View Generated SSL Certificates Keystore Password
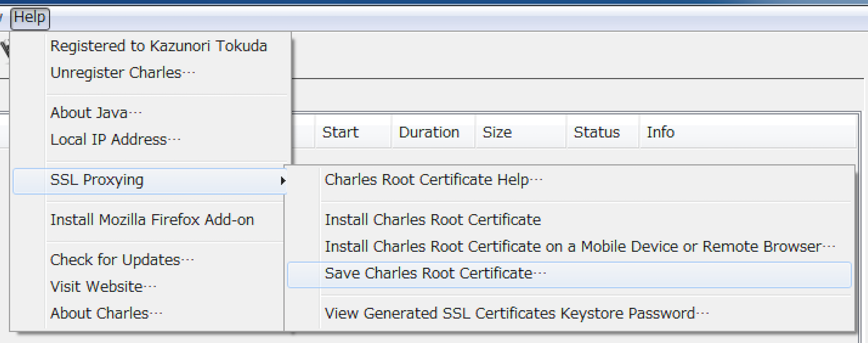The height and width of the screenshot is (343, 868). pos(517,314)
